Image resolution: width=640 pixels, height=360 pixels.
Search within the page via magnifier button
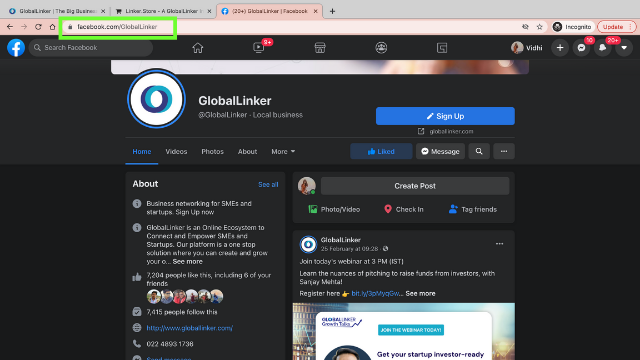pyautogui.click(x=479, y=151)
